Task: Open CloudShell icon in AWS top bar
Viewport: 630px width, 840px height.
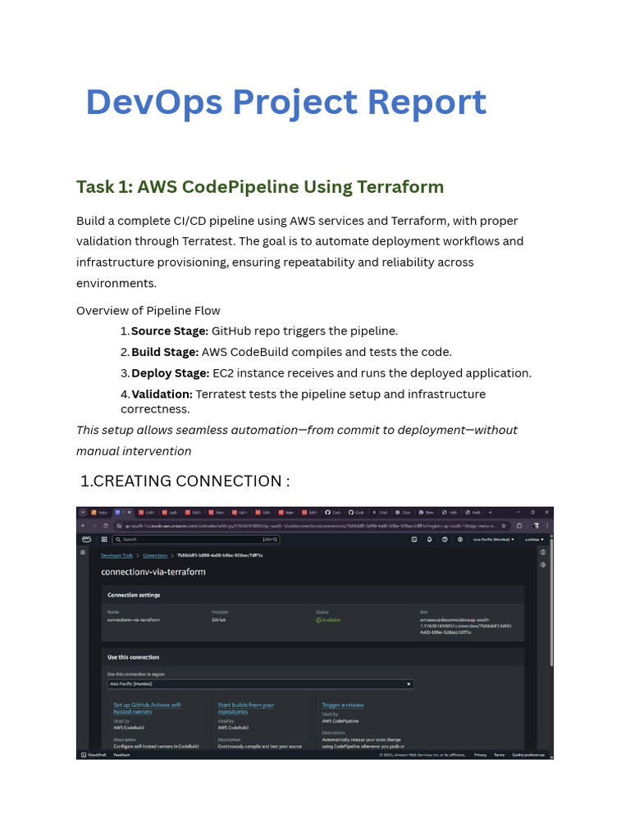Action: click(414, 540)
